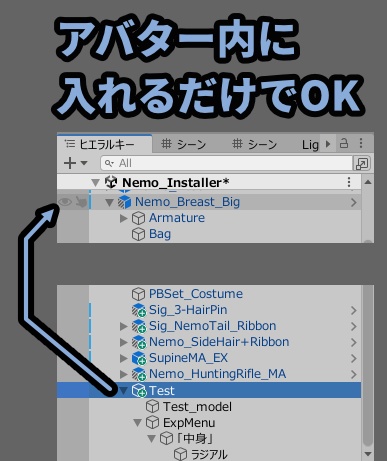The width and height of the screenshot is (387, 461).
Task: Click the Test object icon with plus badge
Action: (x=139, y=390)
